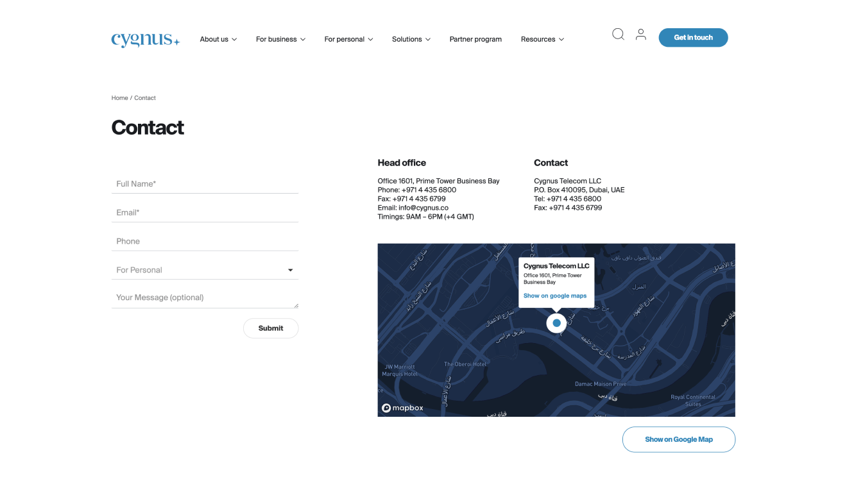Open the For personal navigation dropdown
847x504 pixels.
(x=348, y=39)
